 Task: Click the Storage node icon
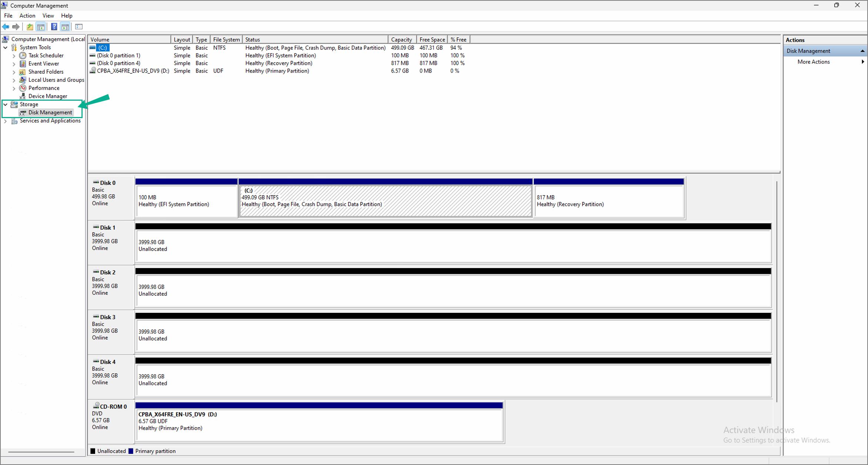click(14, 104)
